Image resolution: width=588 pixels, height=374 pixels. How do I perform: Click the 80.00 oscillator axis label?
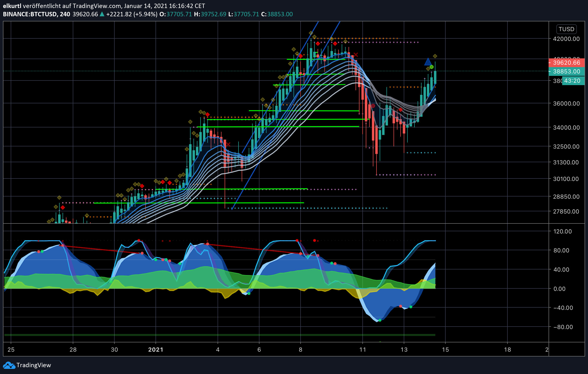(x=561, y=250)
